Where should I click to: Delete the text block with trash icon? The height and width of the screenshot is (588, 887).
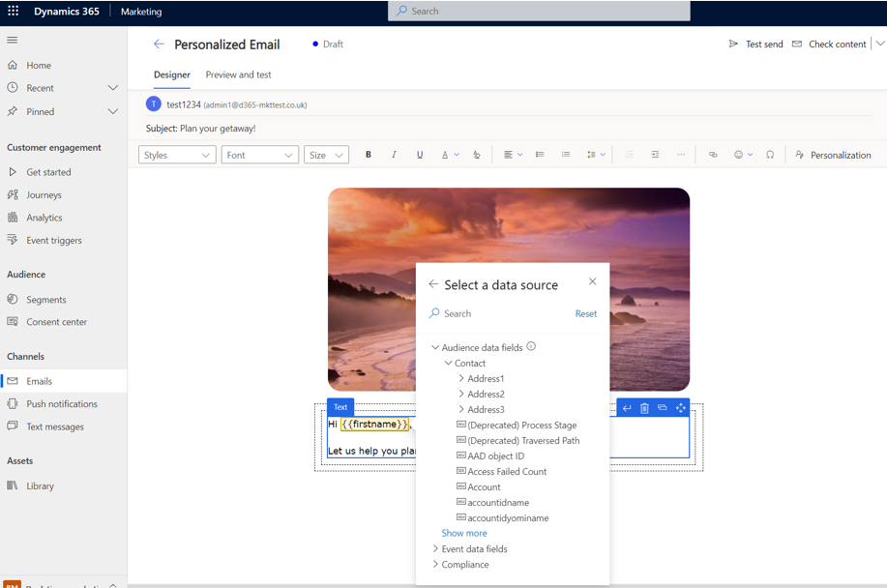click(644, 408)
